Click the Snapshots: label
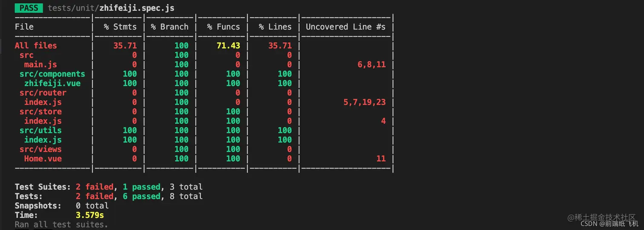Screen dimensions: 644x230 (38, 206)
